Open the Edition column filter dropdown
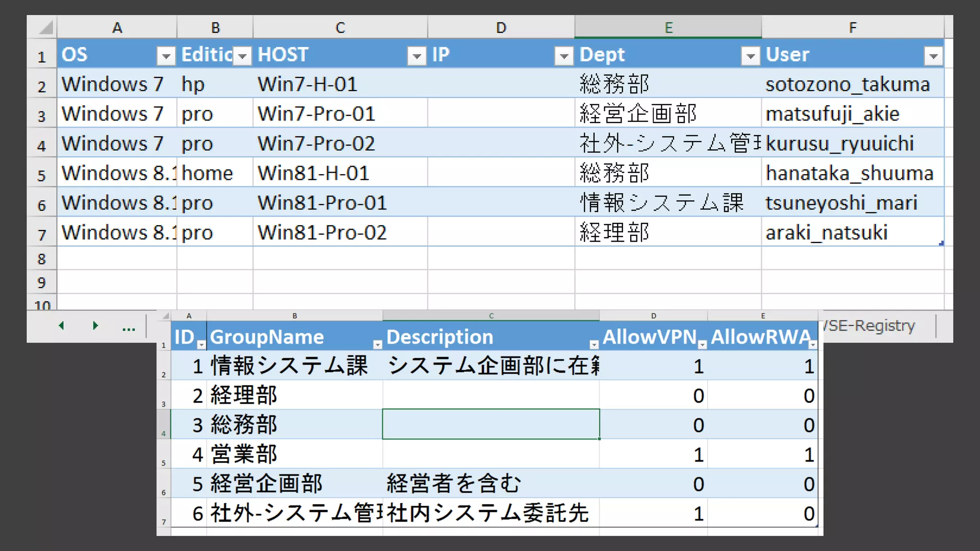The width and height of the screenshot is (980, 551). pyautogui.click(x=243, y=56)
